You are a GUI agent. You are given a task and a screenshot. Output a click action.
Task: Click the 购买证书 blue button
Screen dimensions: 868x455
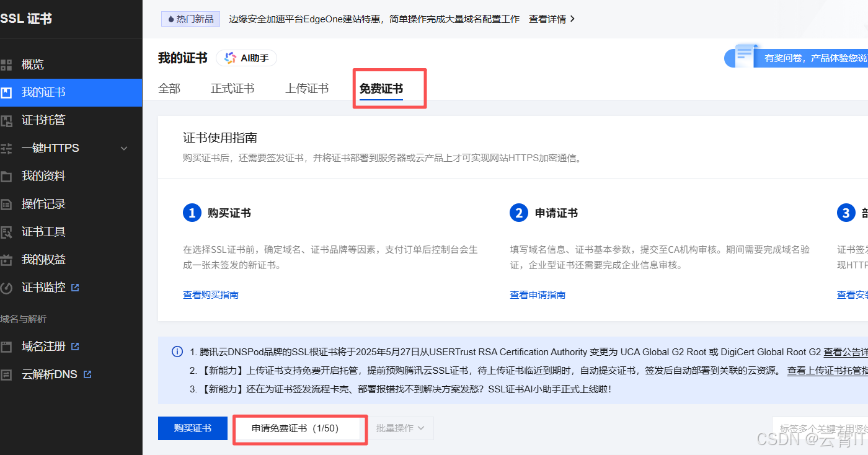coord(193,428)
